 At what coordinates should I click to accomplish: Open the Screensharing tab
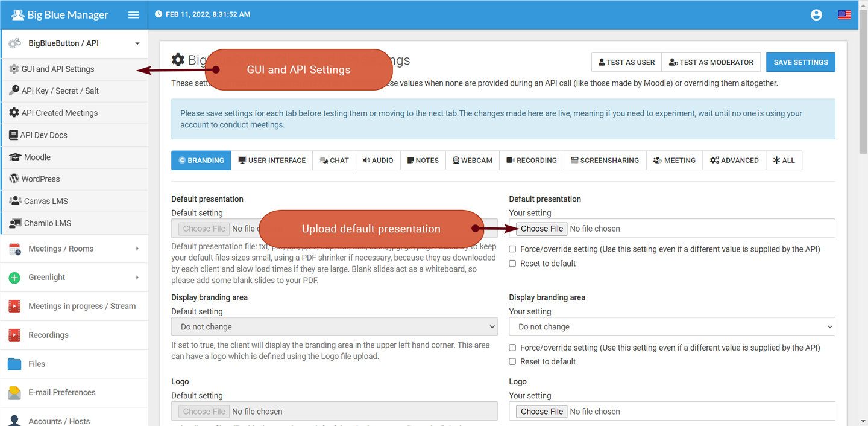click(x=605, y=161)
